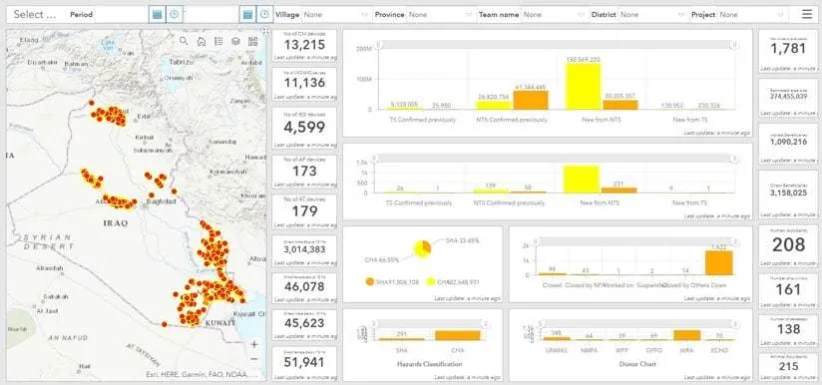Viewport: 822px width, 385px height.
Task: Click the 173 devices indicator
Action: point(305,172)
